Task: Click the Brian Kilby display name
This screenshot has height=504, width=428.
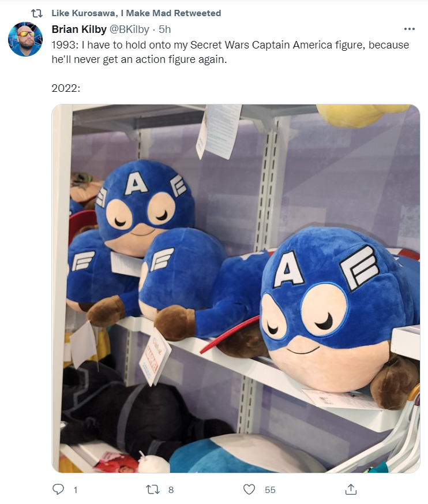Action: [79, 29]
